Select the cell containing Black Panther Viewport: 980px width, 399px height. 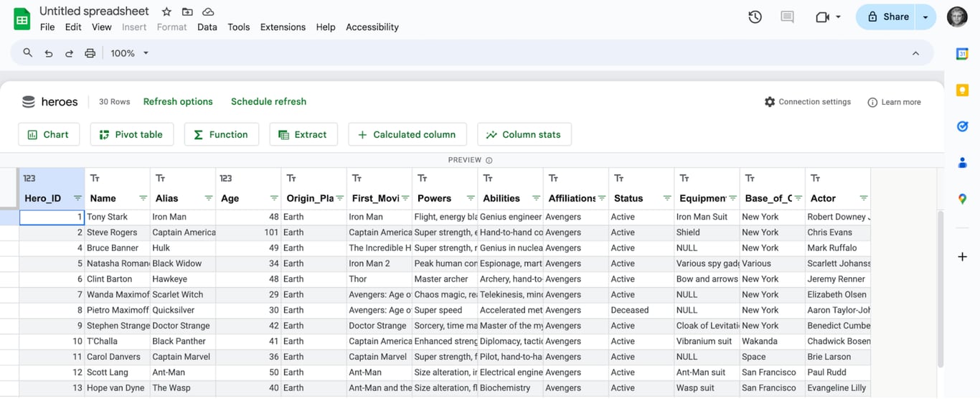coord(183,342)
